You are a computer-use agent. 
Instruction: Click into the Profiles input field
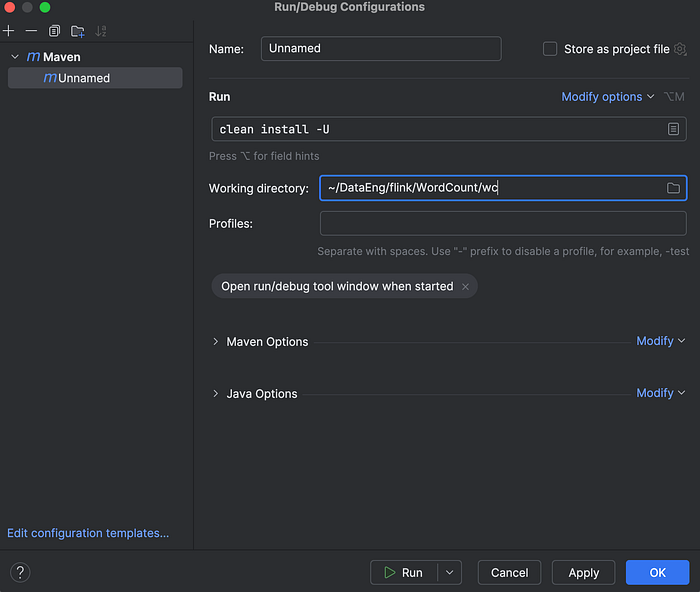click(x=503, y=223)
